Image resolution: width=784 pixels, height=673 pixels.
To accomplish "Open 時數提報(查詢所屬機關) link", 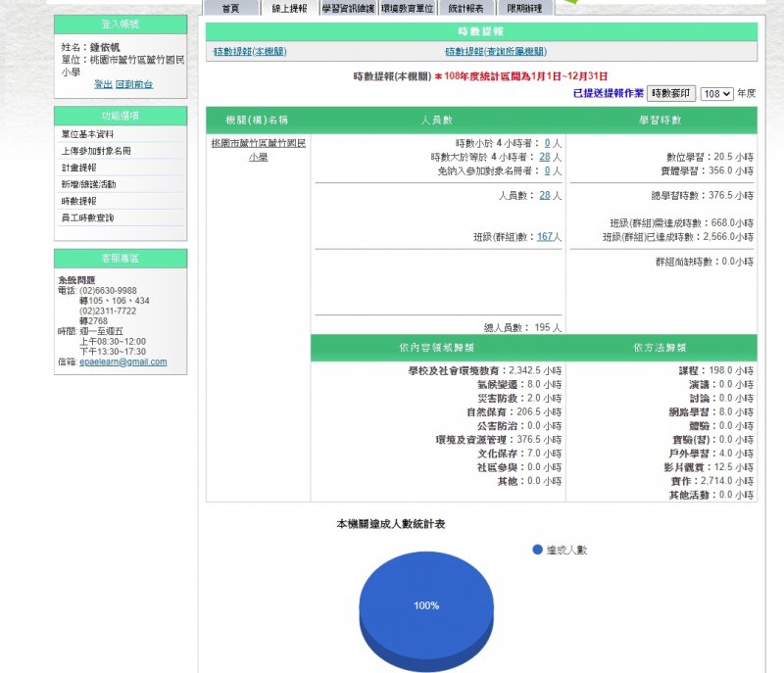I will [x=496, y=52].
